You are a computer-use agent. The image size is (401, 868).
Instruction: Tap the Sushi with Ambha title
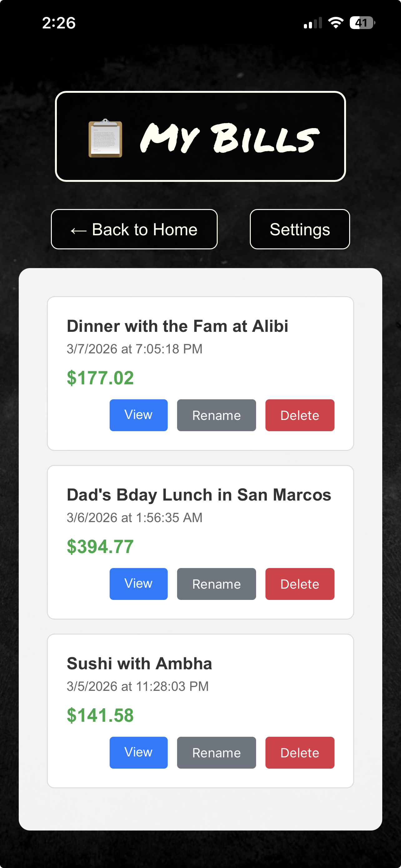139,663
